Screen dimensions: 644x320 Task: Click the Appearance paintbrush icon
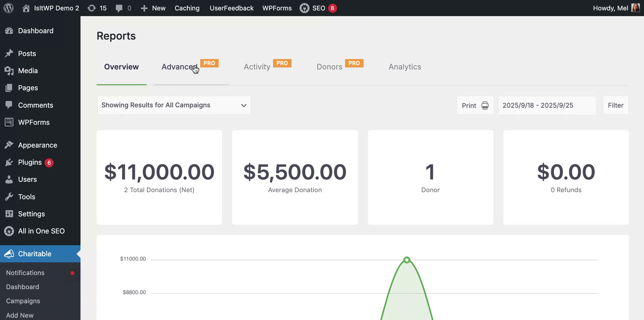9,145
